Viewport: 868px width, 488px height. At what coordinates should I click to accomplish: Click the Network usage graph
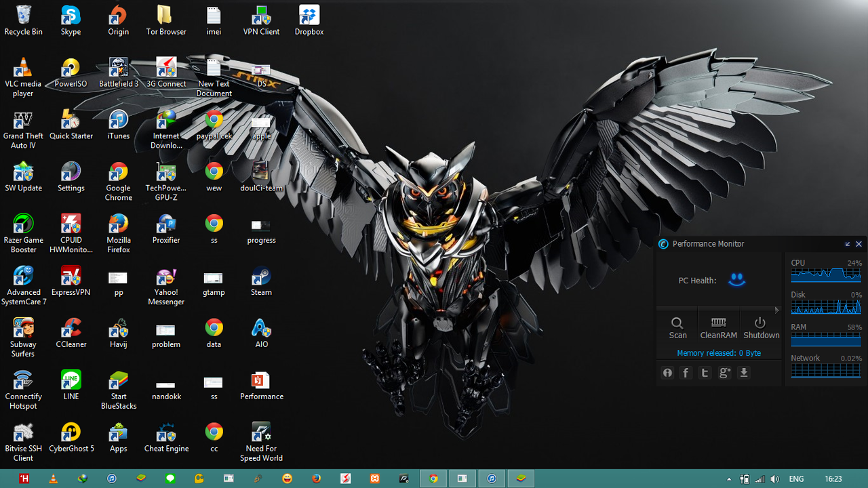tap(826, 370)
